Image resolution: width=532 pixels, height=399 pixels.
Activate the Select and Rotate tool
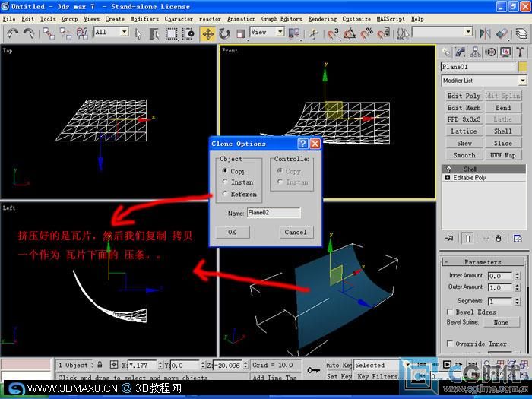point(224,33)
